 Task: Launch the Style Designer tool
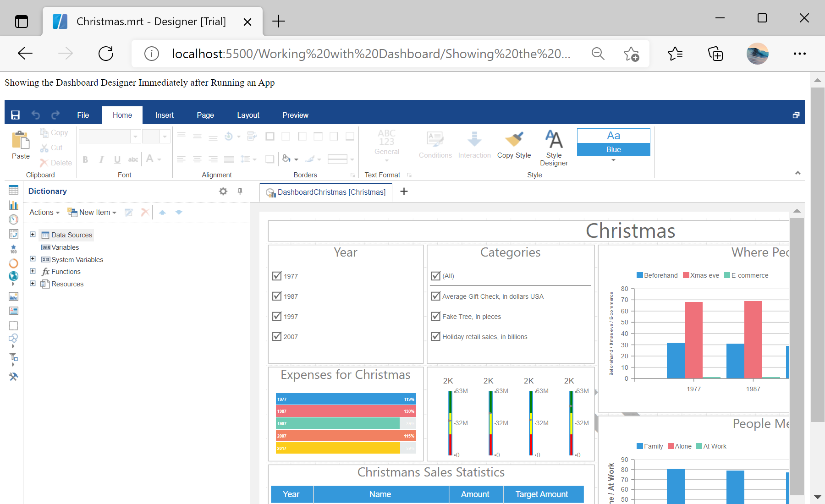[554, 148]
